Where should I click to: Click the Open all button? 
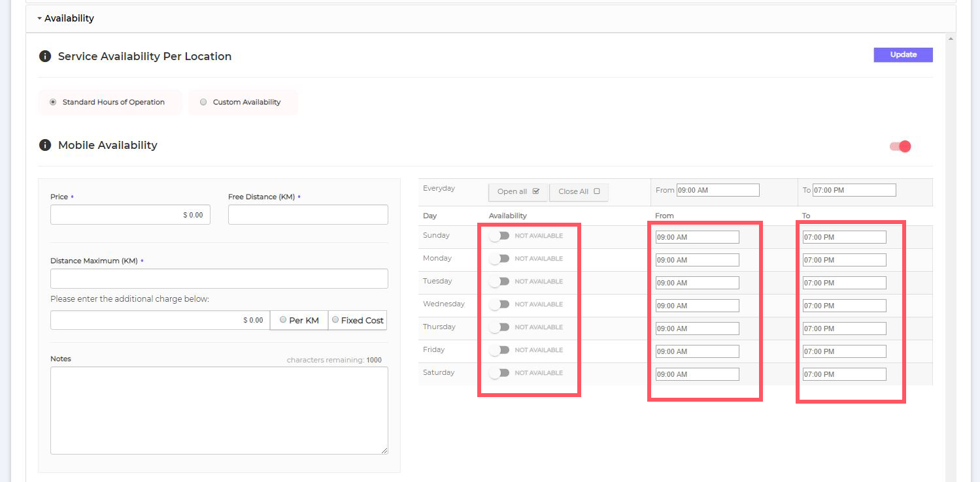pyautogui.click(x=518, y=191)
